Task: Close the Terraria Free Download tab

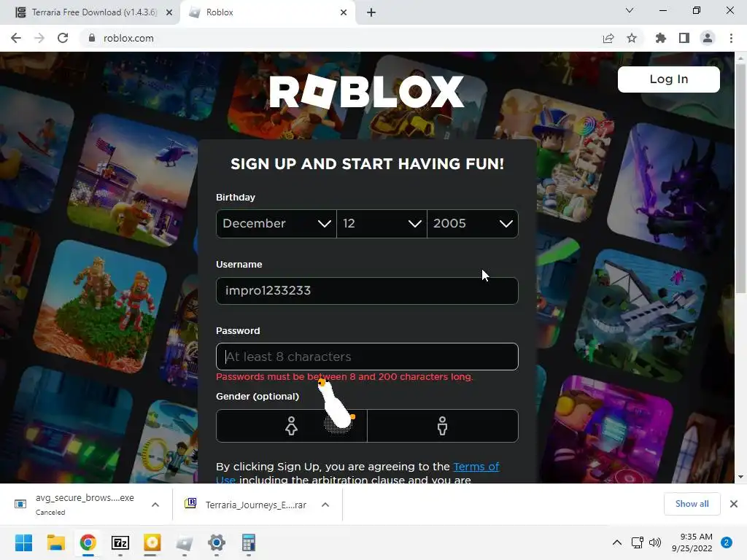Action: click(169, 12)
